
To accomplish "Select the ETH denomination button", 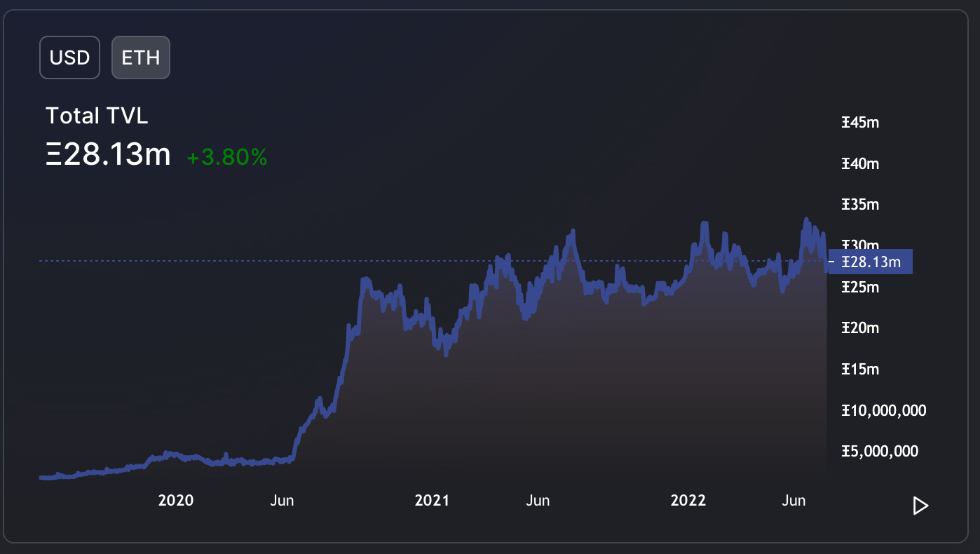I will (141, 58).
